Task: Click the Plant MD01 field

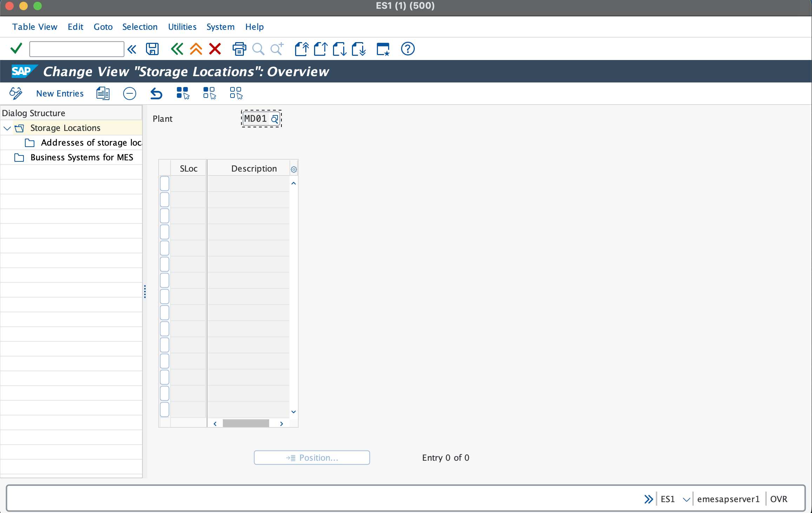Action: 261,119
